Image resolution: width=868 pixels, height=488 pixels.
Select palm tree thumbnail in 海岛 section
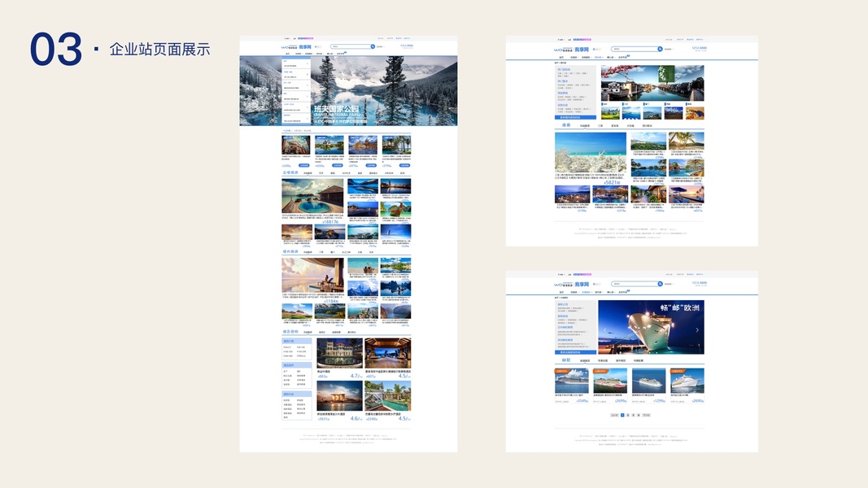(x=687, y=141)
